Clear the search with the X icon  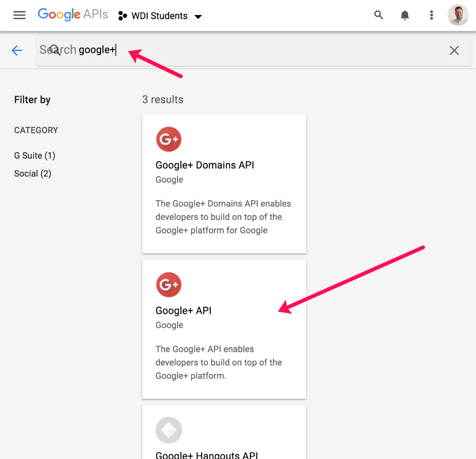[x=454, y=50]
